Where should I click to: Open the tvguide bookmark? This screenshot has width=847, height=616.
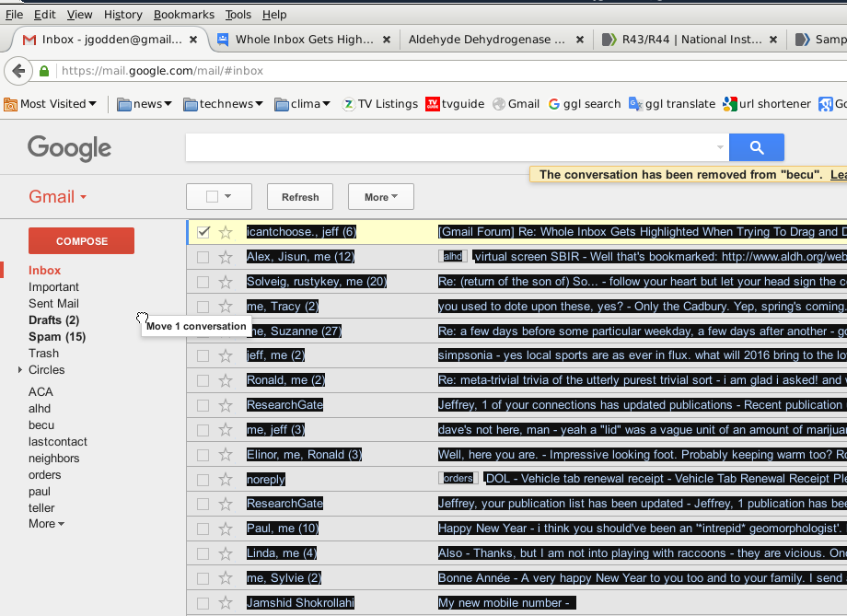(x=455, y=104)
